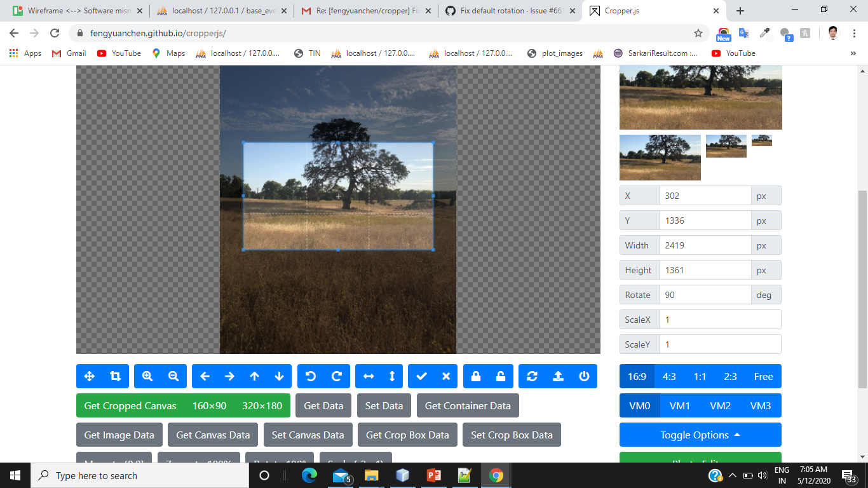Unlock aspect ratio with the open lock icon
Image resolution: width=868 pixels, height=488 pixels.
click(501, 376)
